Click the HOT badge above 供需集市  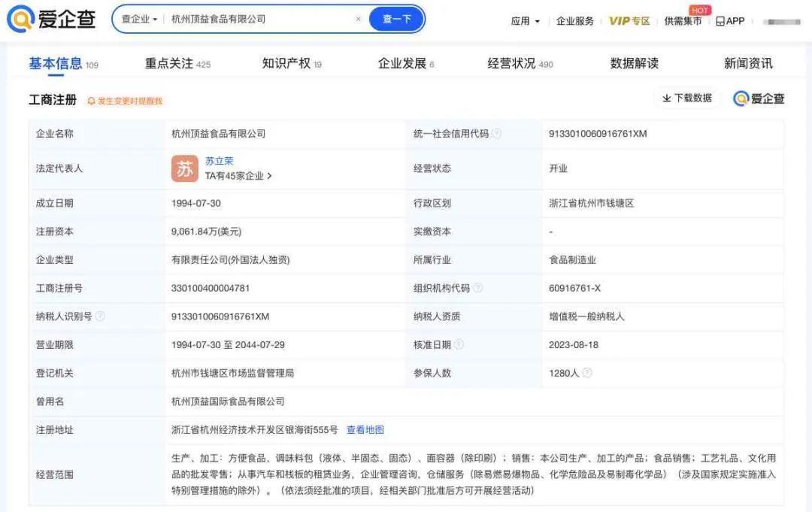tap(700, 11)
